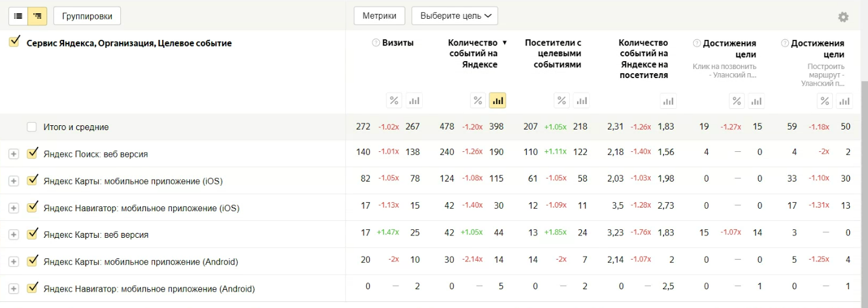868x308 pixels.
Task: Toggle highlighted chart icon for Количество событий на Яндексе
Action: pos(498,100)
